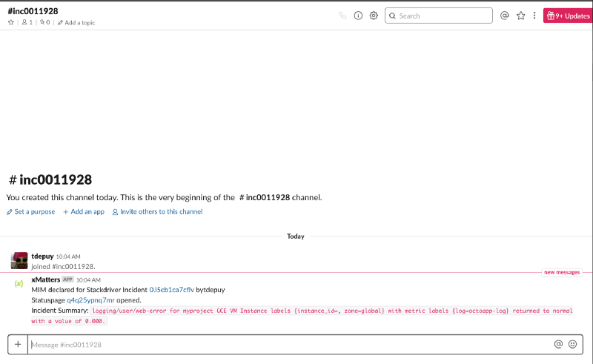View channel member count
Viewport: 593px width, 364px height.
[27, 23]
